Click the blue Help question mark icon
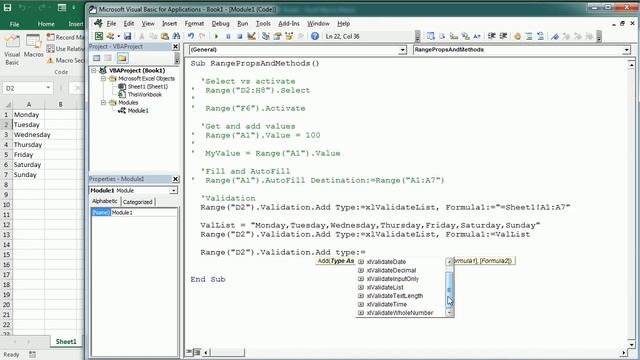Screen dimensions: 640x360 315,36
